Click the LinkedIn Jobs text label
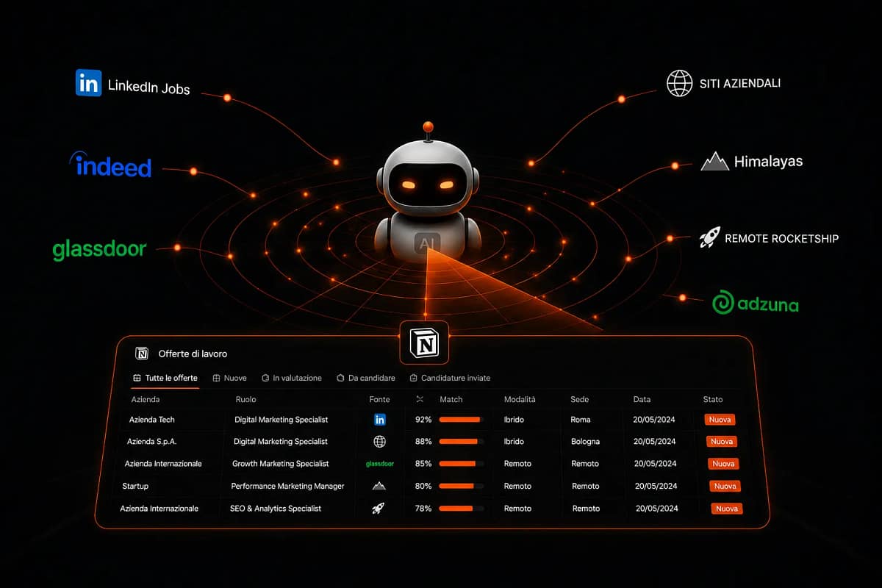This screenshot has height=588, width=882. [x=149, y=87]
